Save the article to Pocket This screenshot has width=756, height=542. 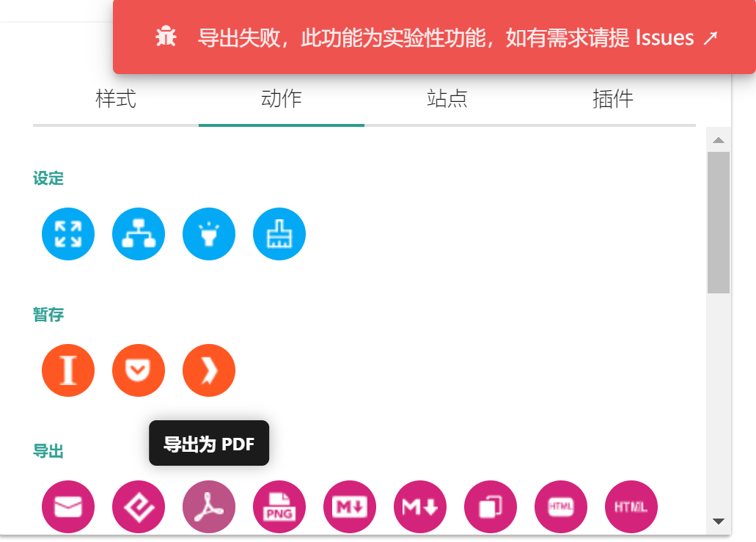tap(139, 370)
